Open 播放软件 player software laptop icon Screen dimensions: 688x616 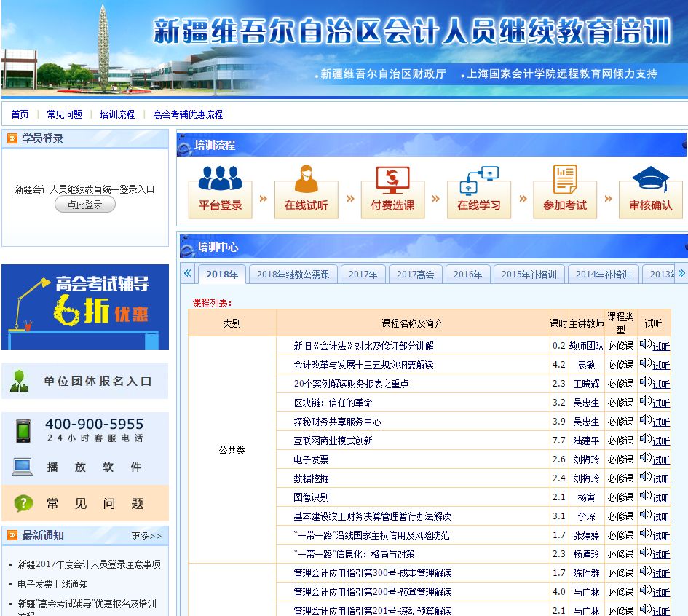(x=23, y=467)
